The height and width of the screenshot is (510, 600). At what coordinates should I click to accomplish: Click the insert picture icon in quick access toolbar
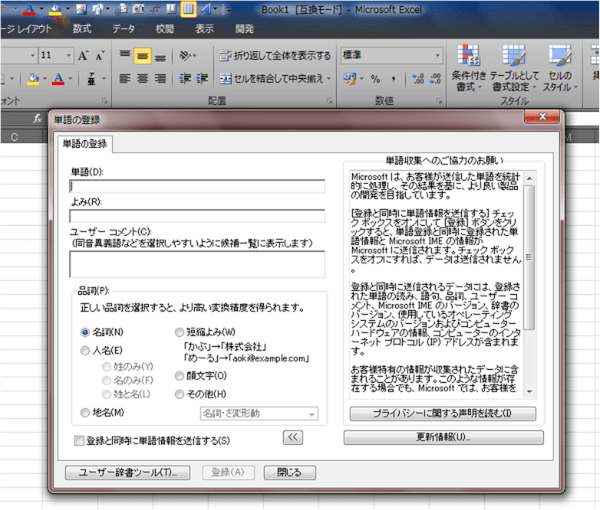coord(81,9)
